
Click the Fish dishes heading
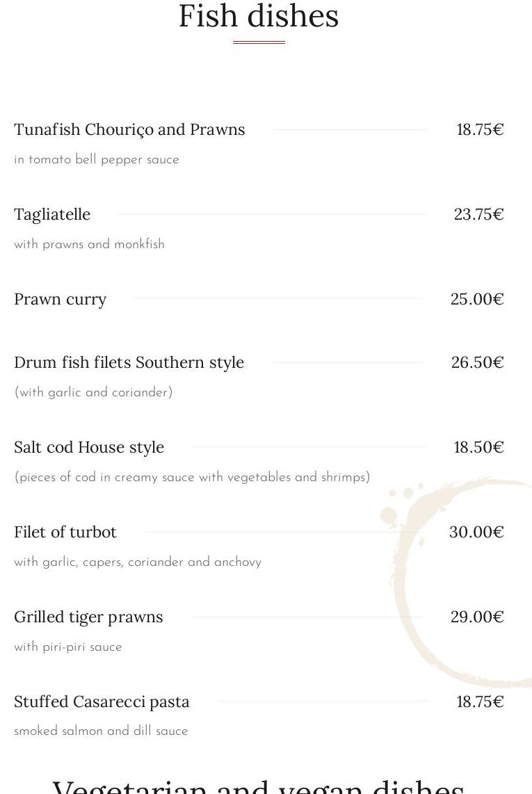pyautogui.click(x=259, y=17)
